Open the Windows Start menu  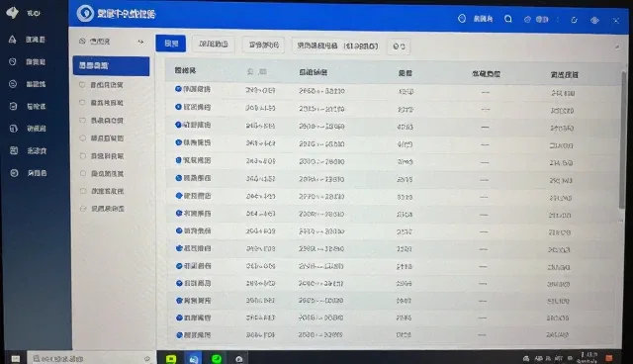pos(16,358)
